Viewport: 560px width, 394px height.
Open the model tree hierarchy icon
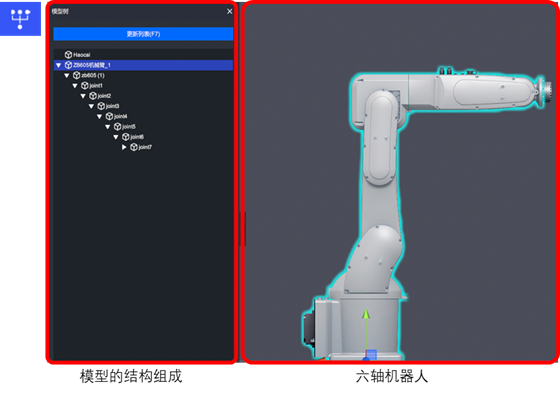pyautogui.click(x=20, y=19)
